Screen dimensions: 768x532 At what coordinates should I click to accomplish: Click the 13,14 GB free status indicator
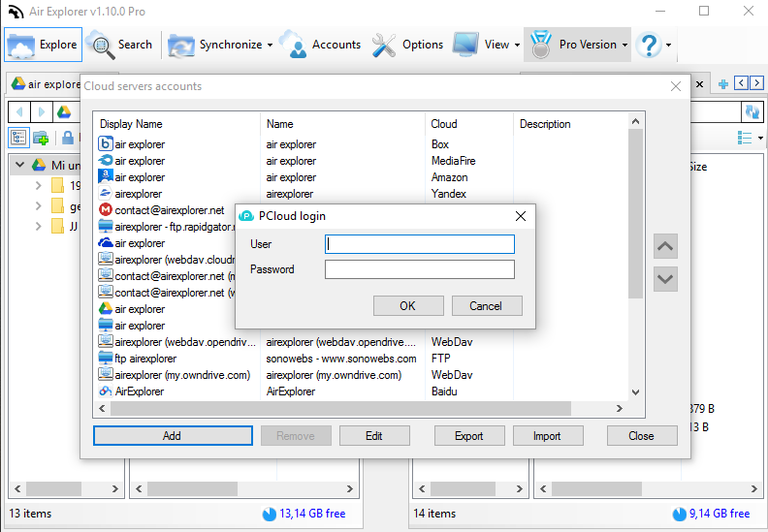tap(304, 514)
